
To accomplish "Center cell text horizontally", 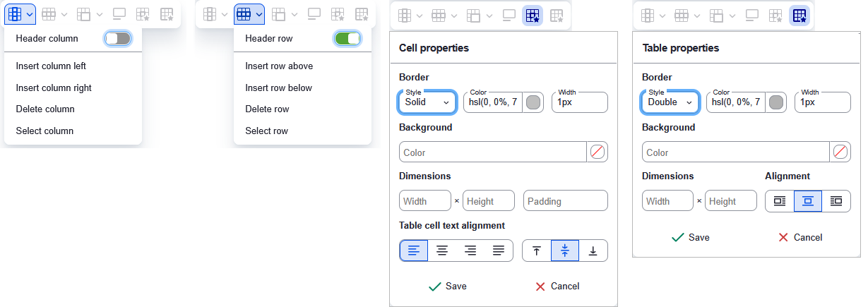I will [x=442, y=251].
